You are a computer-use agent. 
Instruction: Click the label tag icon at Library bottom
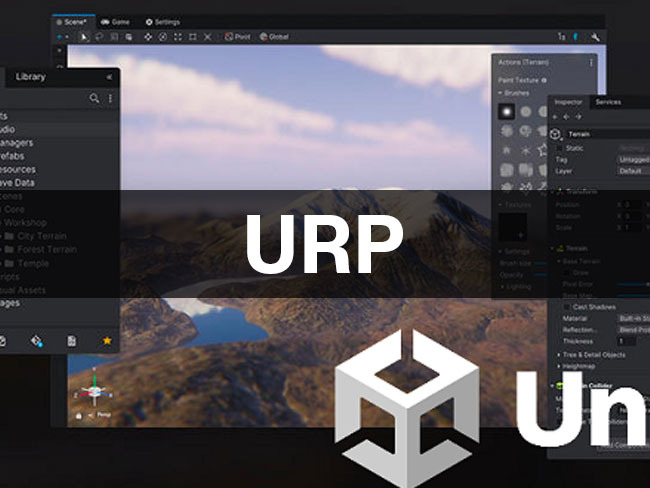pos(37,341)
